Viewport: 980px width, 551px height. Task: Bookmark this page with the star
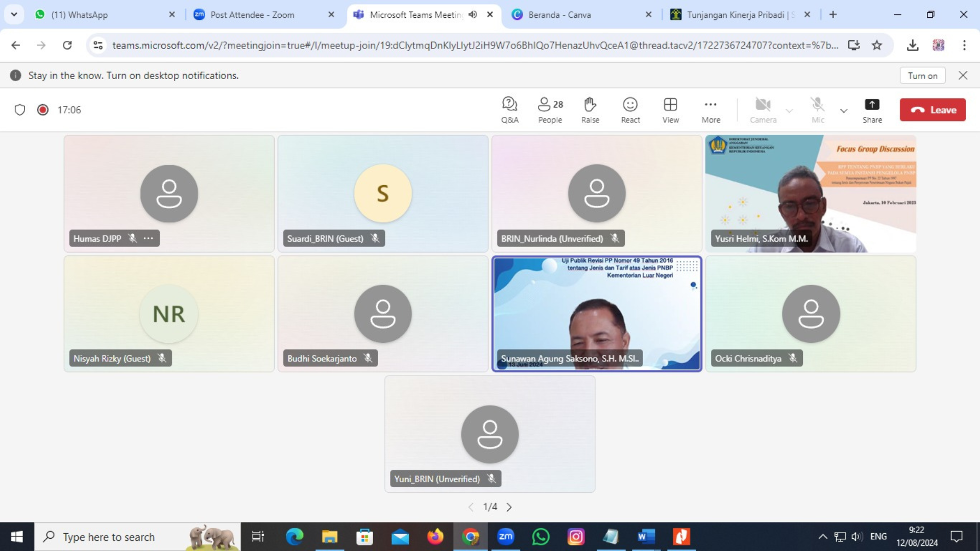pyautogui.click(x=877, y=45)
